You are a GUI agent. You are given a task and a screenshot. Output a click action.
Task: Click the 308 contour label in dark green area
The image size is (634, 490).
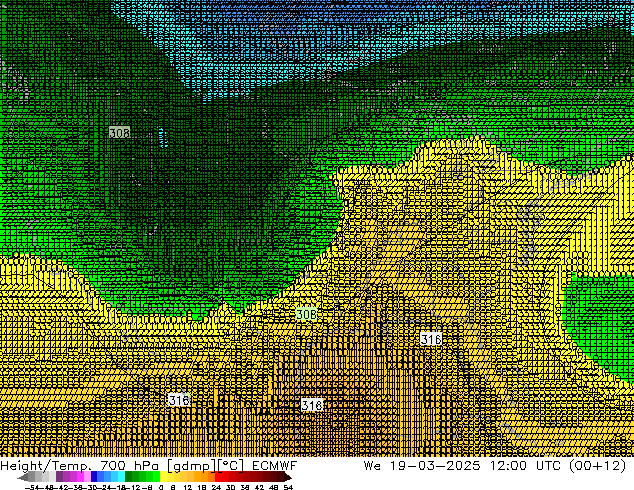click(x=120, y=133)
